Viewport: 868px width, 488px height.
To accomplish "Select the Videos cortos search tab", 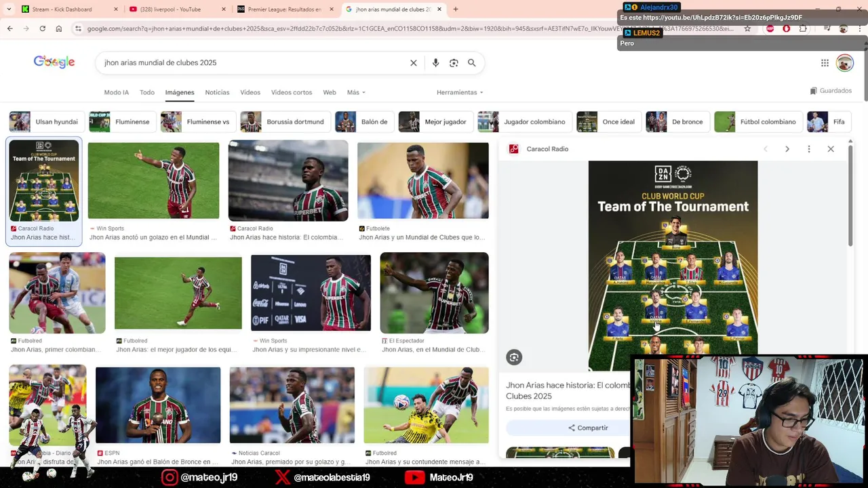I will click(x=292, y=92).
